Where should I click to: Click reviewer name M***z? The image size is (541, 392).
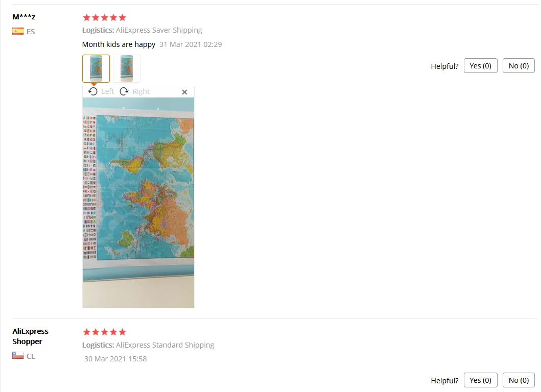[x=24, y=16]
